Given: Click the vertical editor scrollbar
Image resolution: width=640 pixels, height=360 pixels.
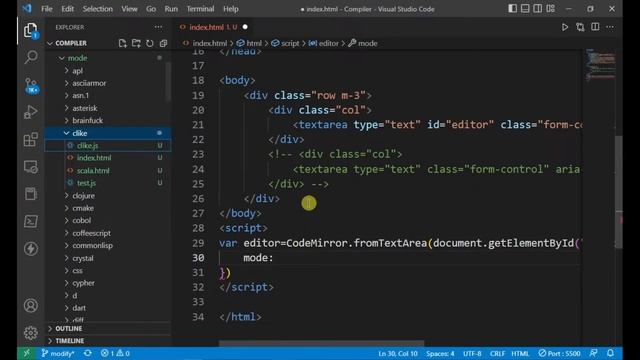Looking at the screenshot, I should (x=619, y=192).
